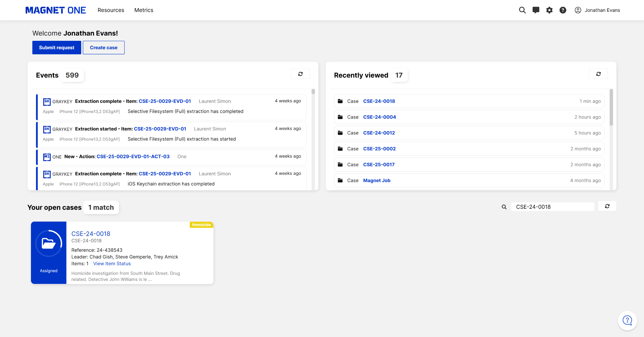Open View Item Status link
644x337 pixels.
pyautogui.click(x=112, y=263)
